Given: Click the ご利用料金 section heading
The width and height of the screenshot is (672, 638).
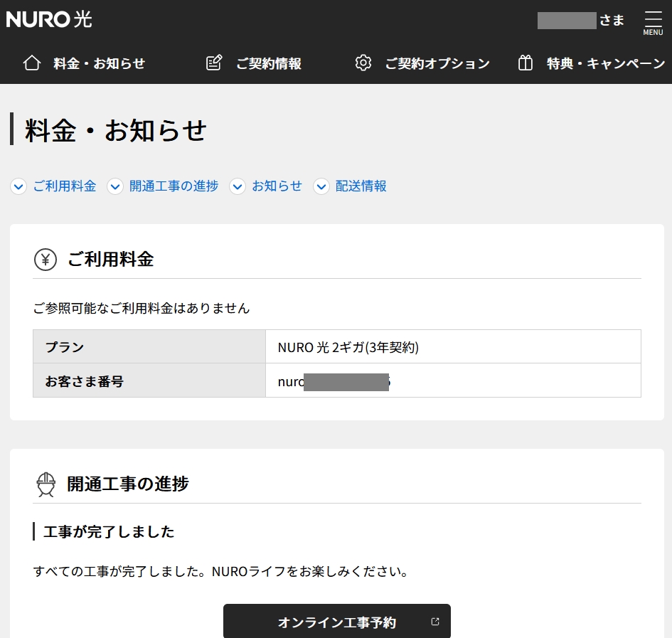Looking at the screenshot, I should tap(110, 260).
